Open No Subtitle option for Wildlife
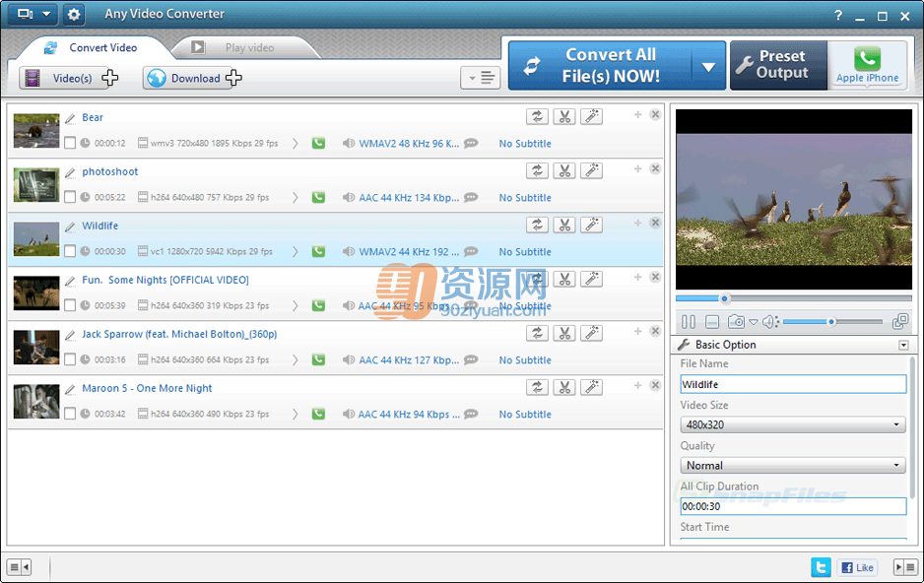The width and height of the screenshot is (924, 583). (x=525, y=252)
